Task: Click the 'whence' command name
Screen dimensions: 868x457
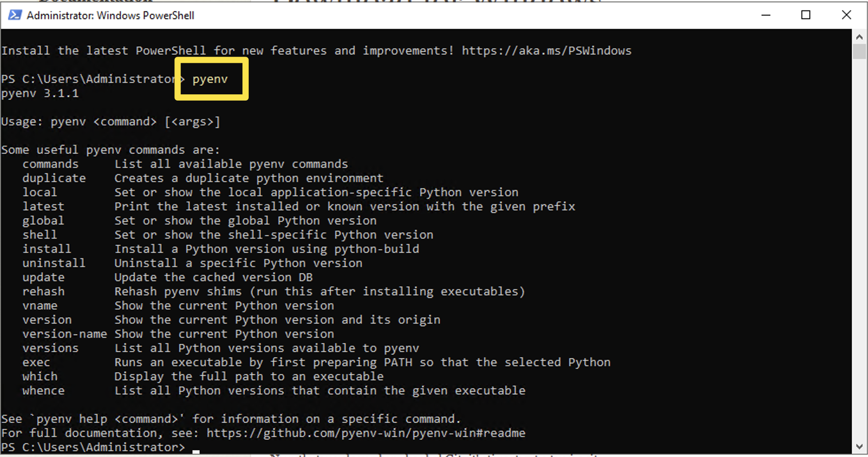Action: pos(43,391)
